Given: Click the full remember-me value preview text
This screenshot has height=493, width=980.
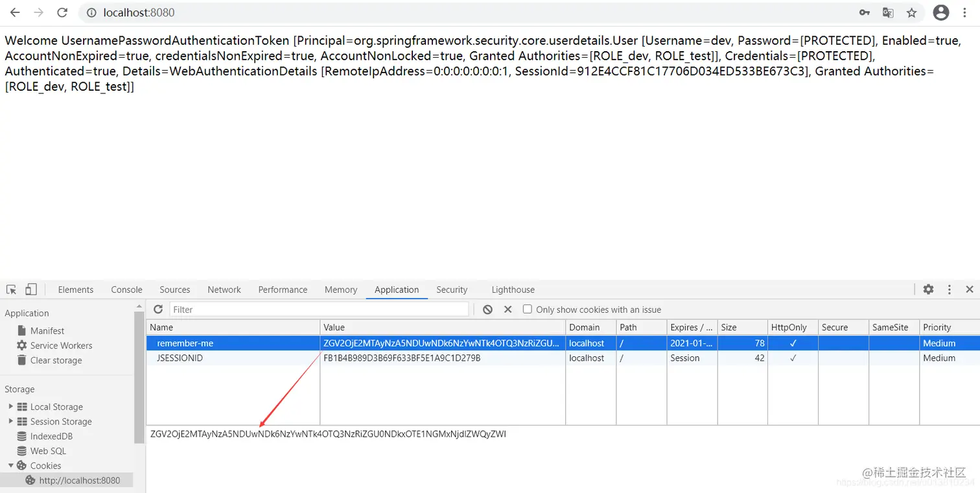Looking at the screenshot, I should [328, 434].
